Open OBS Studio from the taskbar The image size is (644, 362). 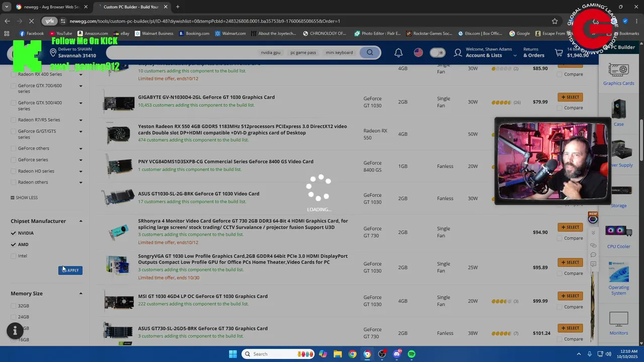382,354
